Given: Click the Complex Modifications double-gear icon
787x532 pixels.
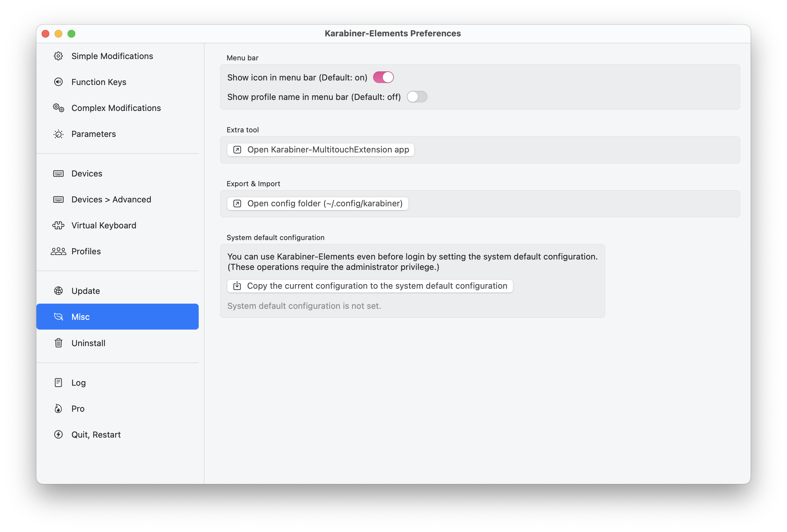Looking at the screenshot, I should pos(58,108).
